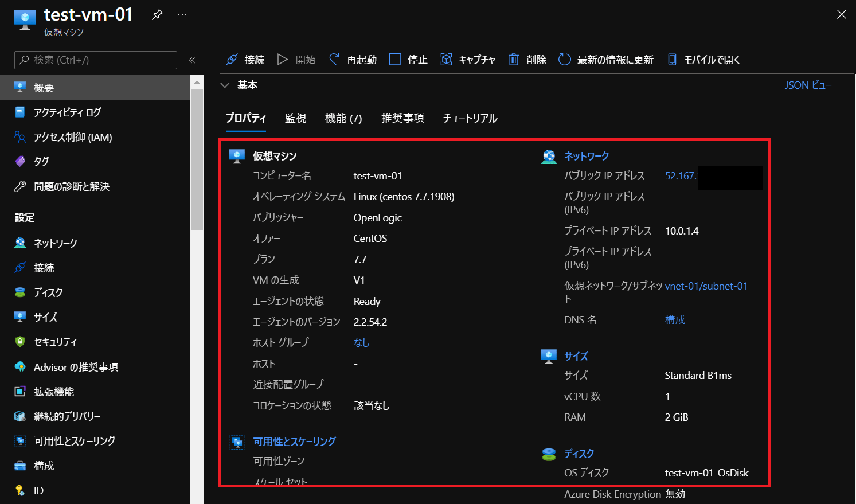Image resolution: width=856 pixels, height=504 pixels.
Task: Click the publisher value OpenLogic
Action: [x=378, y=218]
